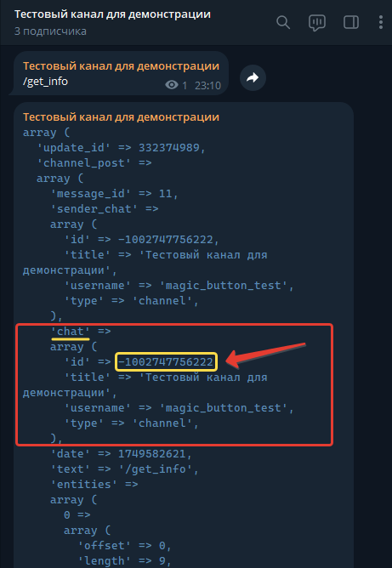Click the underlined 'chat' key
The height and width of the screenshot is (568, 392).
(x=71, y=331)
